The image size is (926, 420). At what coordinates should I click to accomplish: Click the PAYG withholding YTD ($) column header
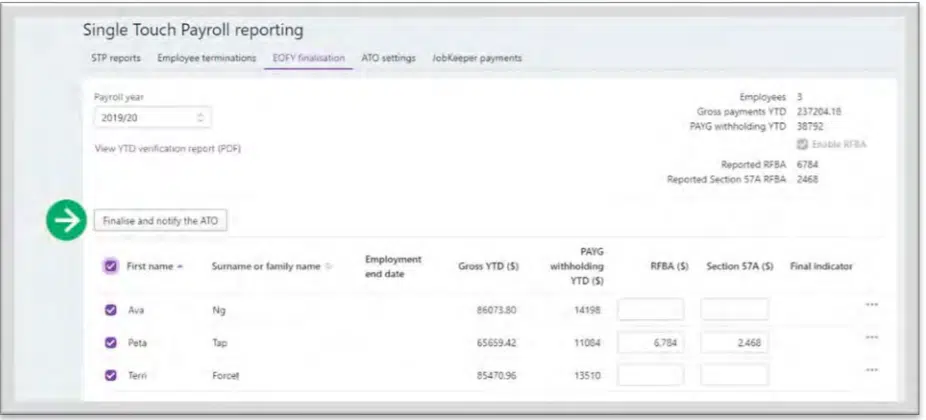576,266
